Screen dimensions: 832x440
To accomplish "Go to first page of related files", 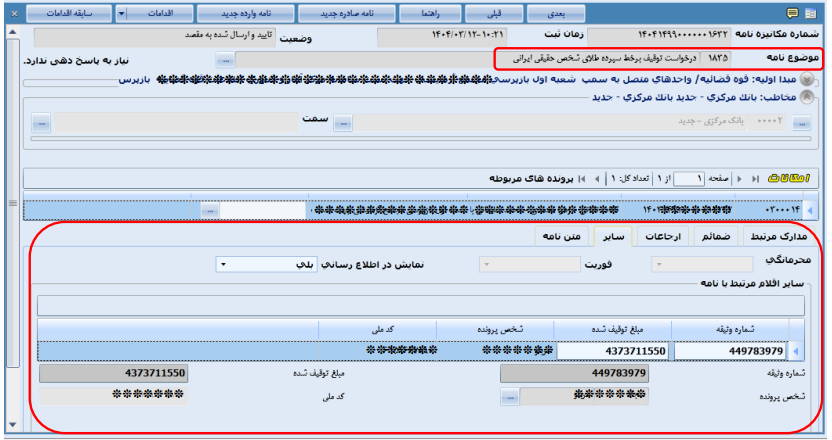I will [x=582, y=179].
